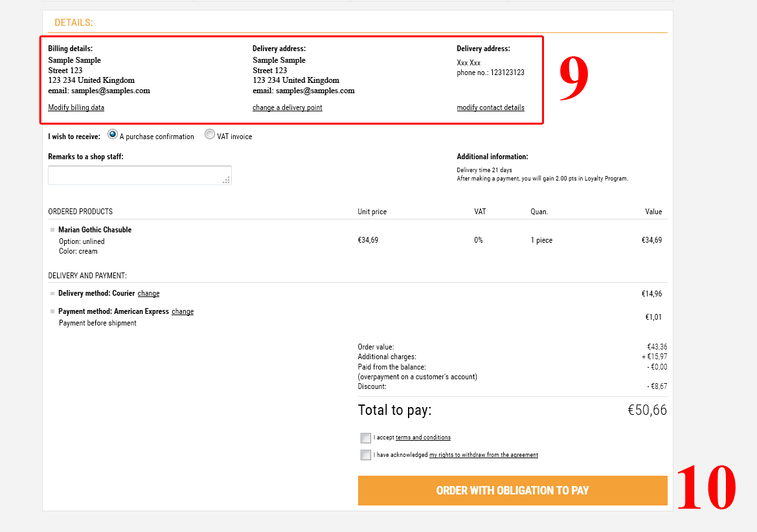Choose the VAT invoice radio option
This screenshot has height=532, width=757.
210,135
